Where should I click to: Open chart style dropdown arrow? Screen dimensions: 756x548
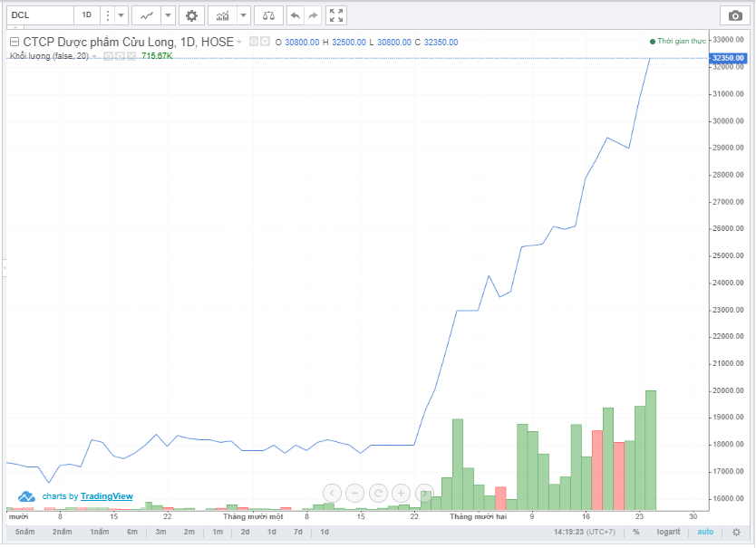click(168, 15)
